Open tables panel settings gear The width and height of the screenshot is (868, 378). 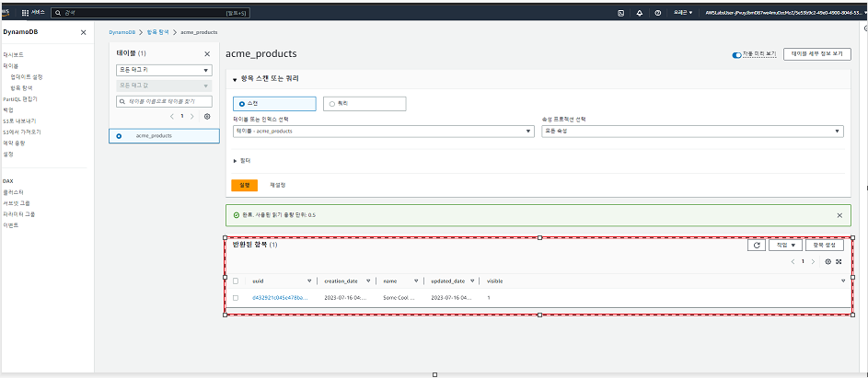tap(207, 116)
